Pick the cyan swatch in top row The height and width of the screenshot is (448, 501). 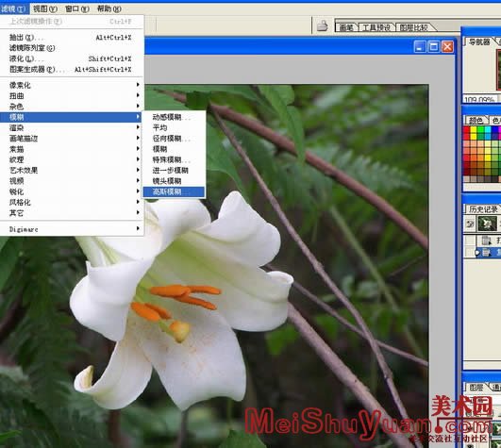488,129
